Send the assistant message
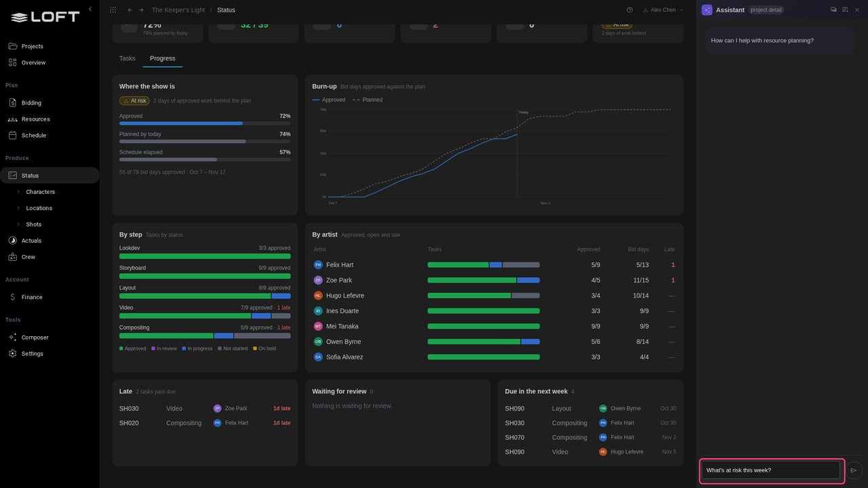 [854, 470]
